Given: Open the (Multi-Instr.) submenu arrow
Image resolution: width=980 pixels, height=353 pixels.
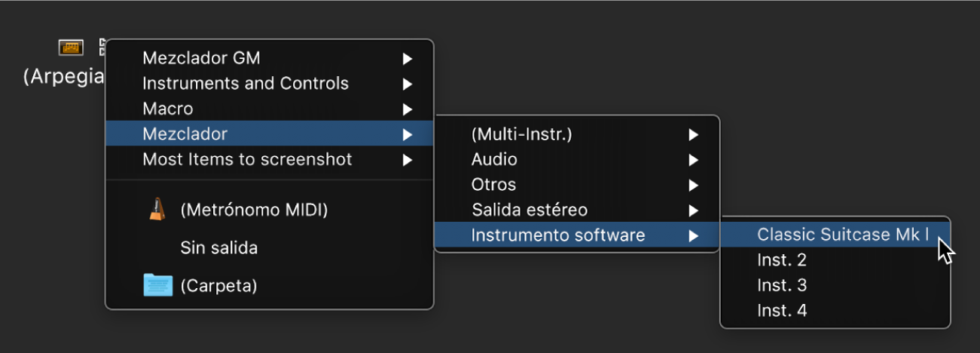Looking at the screenshot, I should [x=693, y=135].
